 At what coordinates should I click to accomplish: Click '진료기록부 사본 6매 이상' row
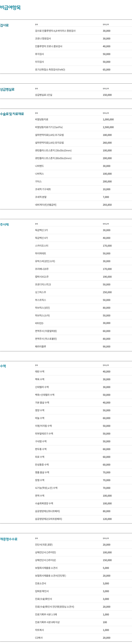click(x=47, y=622)
